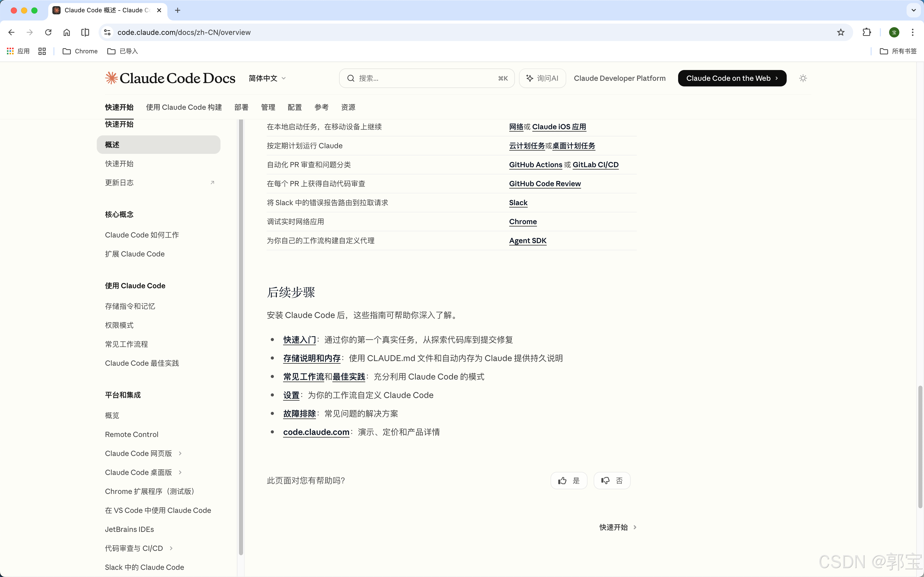The image size is (924, 577).
Task: Toggle the light/dark theme sun icon
Action: pyautogui.click(x=803, y=78)
